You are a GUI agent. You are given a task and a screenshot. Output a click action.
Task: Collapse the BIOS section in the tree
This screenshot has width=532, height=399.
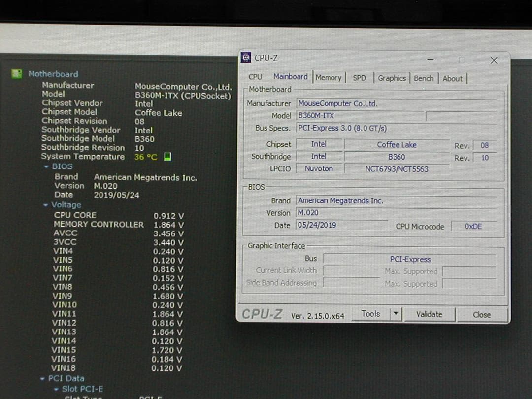(48, 166)
